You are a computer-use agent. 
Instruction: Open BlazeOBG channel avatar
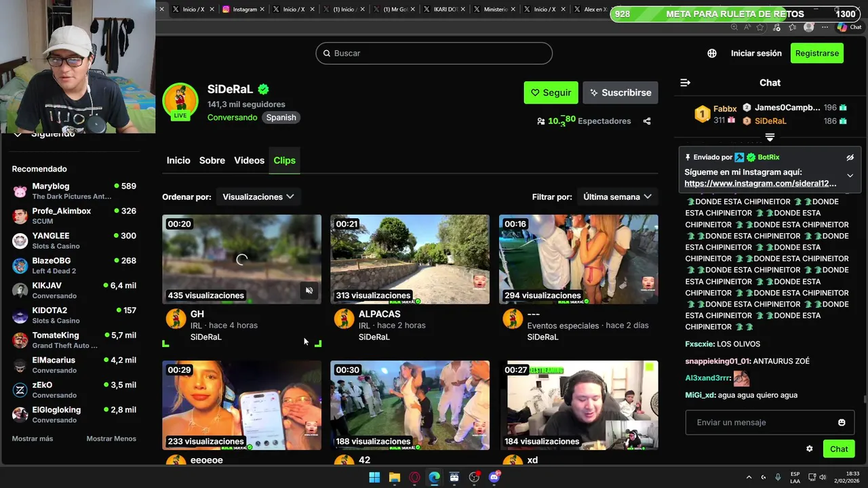pos(20,266)
